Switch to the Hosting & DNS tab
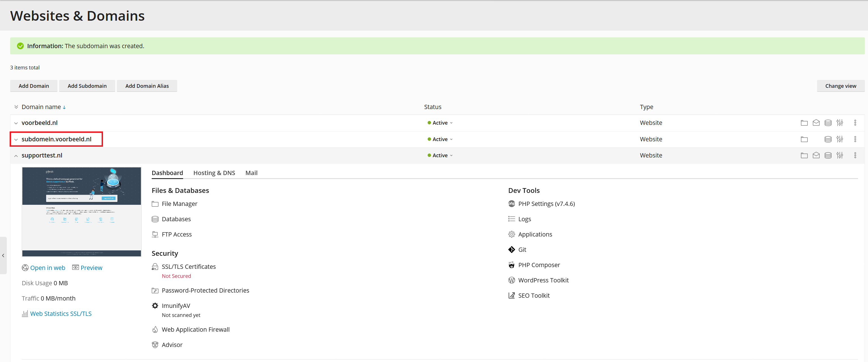Screen dimensions: 868x362 click(x=214, y=173)
